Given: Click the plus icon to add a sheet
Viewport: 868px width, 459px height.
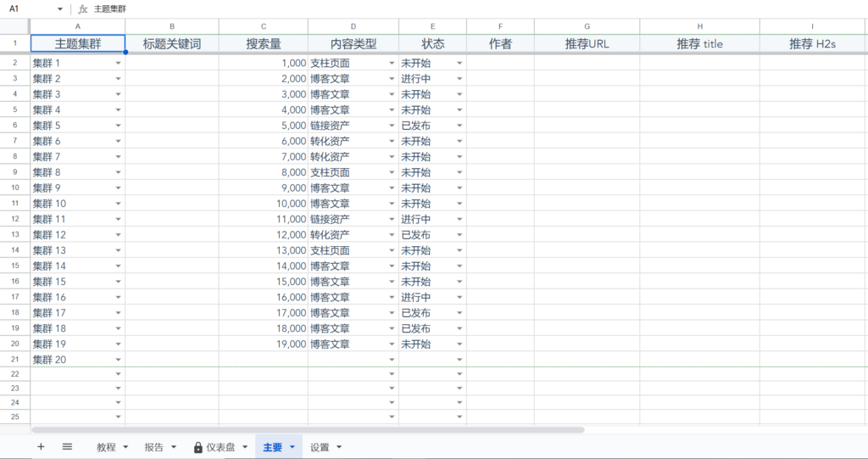Looking at the screenshot, I should (x=41, y=446).
